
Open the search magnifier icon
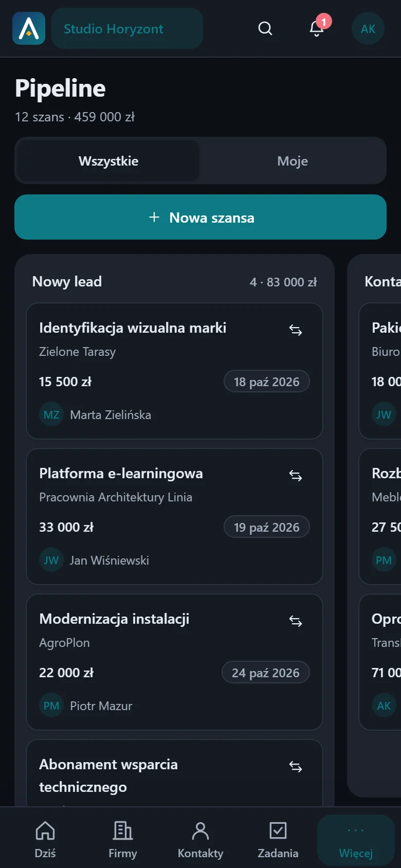(265, 28)
